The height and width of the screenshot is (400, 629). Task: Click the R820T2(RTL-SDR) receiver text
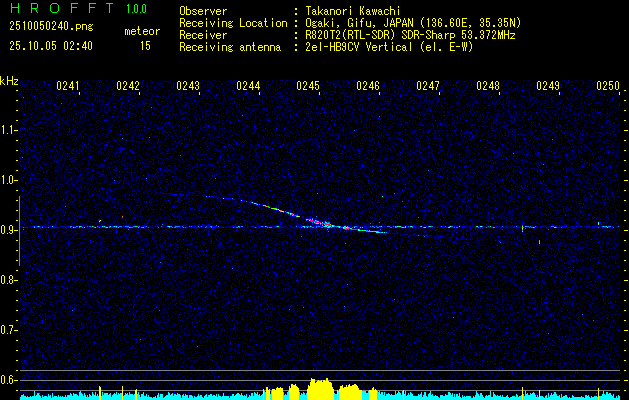[x=410, y=35]
